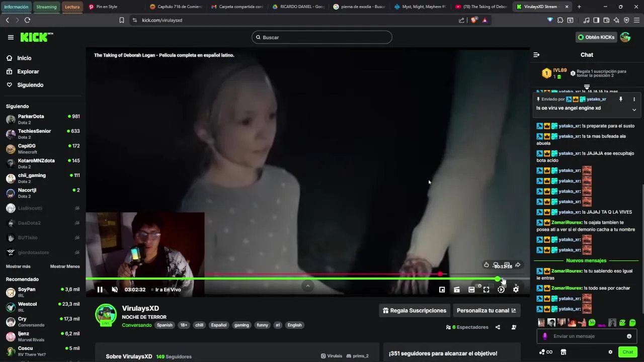This screenshot has width=644, height=362.
Task: Click 'Regala Suscripciones' button
Action: (414, 311)
